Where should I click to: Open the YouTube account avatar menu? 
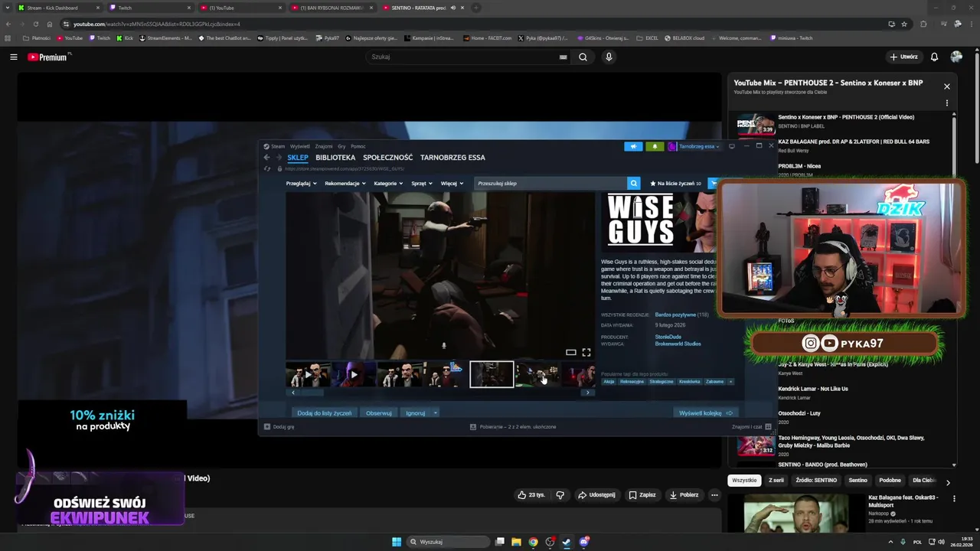(956, 57)
